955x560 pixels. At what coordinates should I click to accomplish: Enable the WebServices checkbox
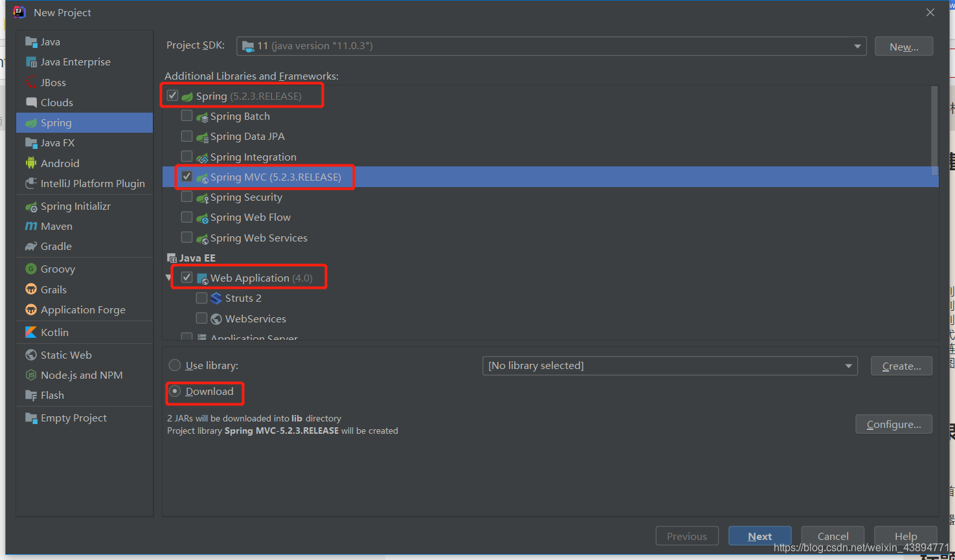point(201,318)
